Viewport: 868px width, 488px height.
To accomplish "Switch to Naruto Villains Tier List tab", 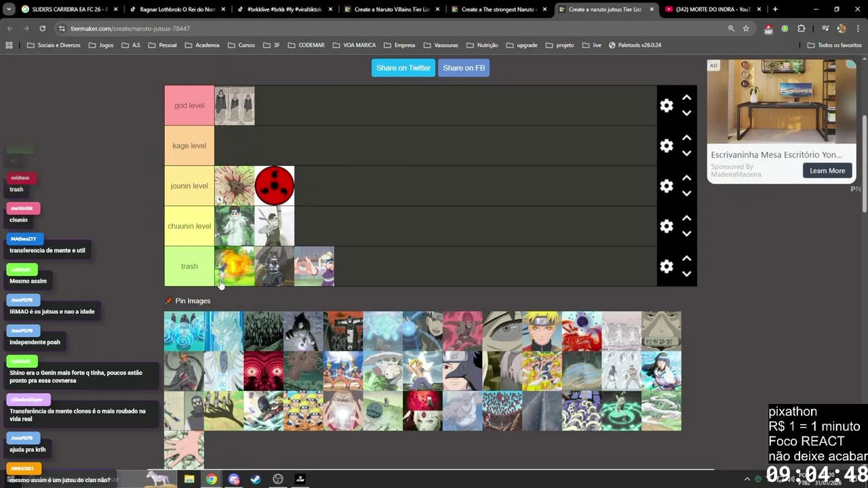I will tap(391, 9).
